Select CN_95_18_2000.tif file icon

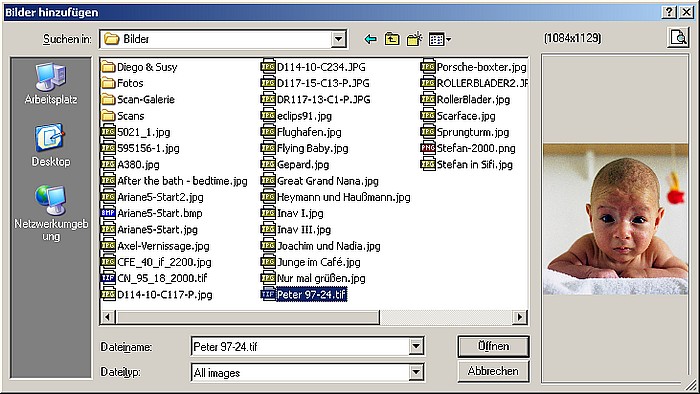click(x=108, y=278)
